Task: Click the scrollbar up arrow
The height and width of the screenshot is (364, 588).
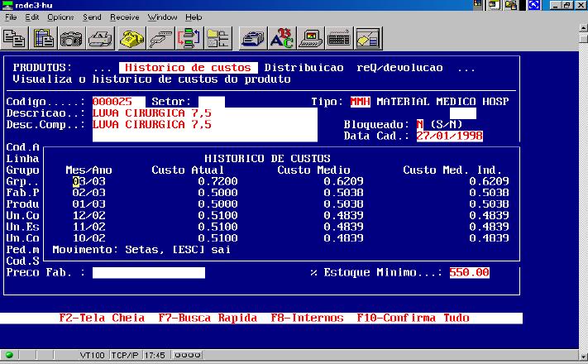Action: coord(583,28)
